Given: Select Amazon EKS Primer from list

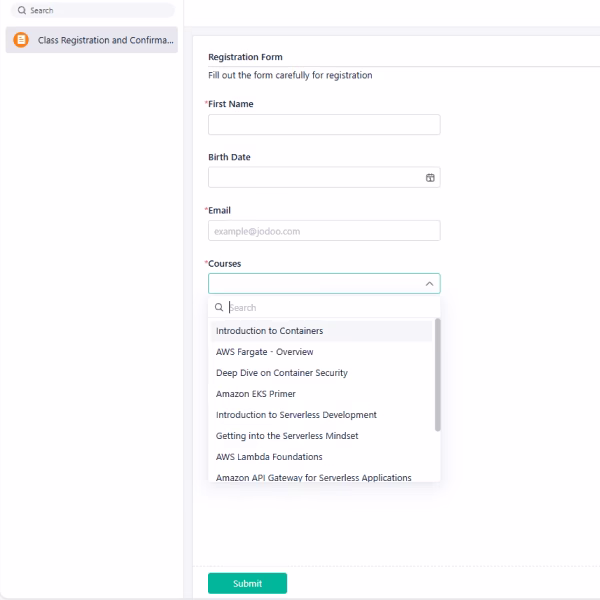Looking at the screenshot, I should (x=255, y=394).
